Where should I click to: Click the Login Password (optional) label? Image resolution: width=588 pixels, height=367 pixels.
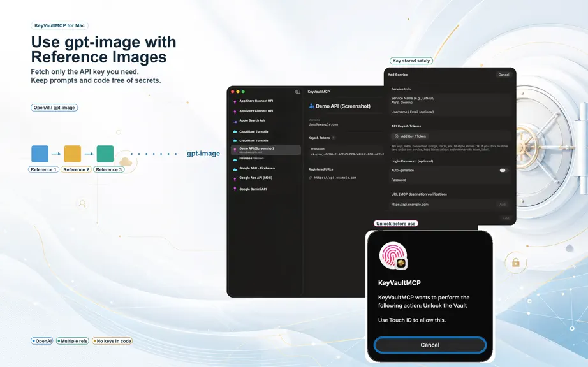[x=412, y=161]
